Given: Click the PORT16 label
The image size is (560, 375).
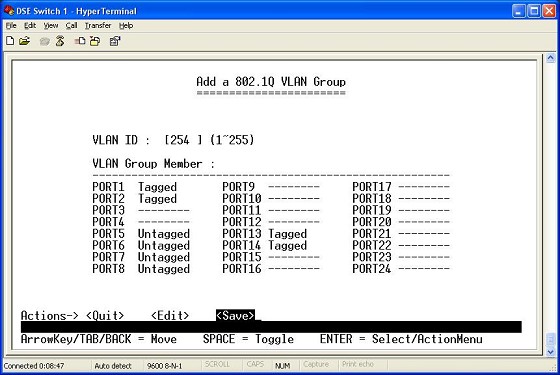Looking at the screenshot, I should [x=242, y=269].
